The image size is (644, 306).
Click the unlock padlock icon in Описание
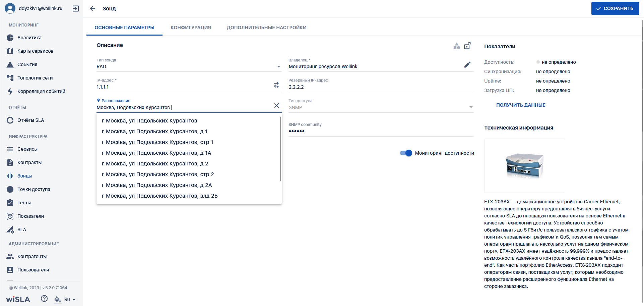tap(467, 46)
